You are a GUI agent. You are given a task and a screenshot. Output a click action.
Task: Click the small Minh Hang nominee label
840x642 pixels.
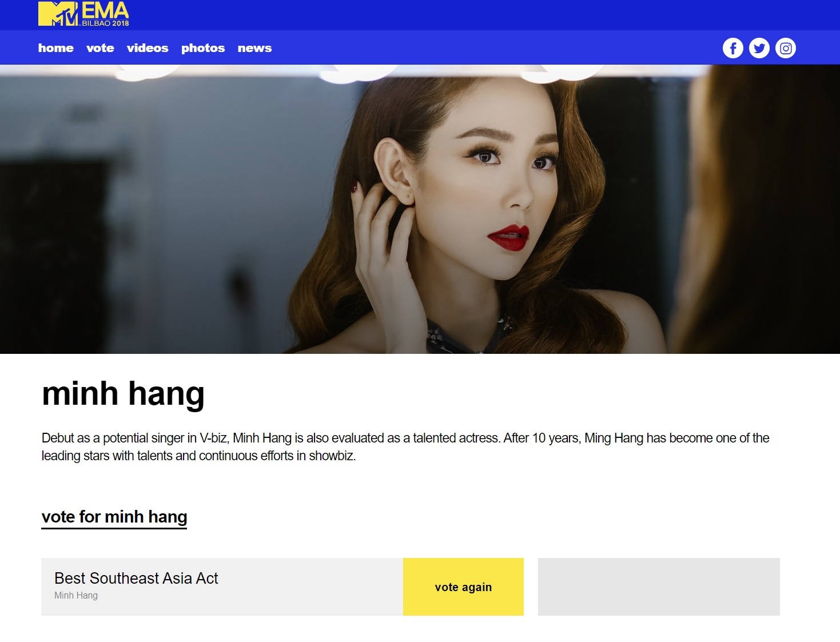point(76,596)
